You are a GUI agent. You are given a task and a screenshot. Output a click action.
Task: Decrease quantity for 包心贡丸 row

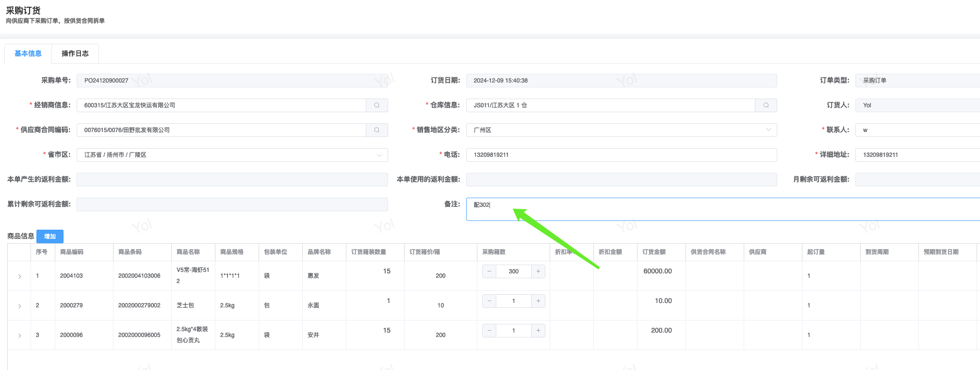tap(489, 331)
